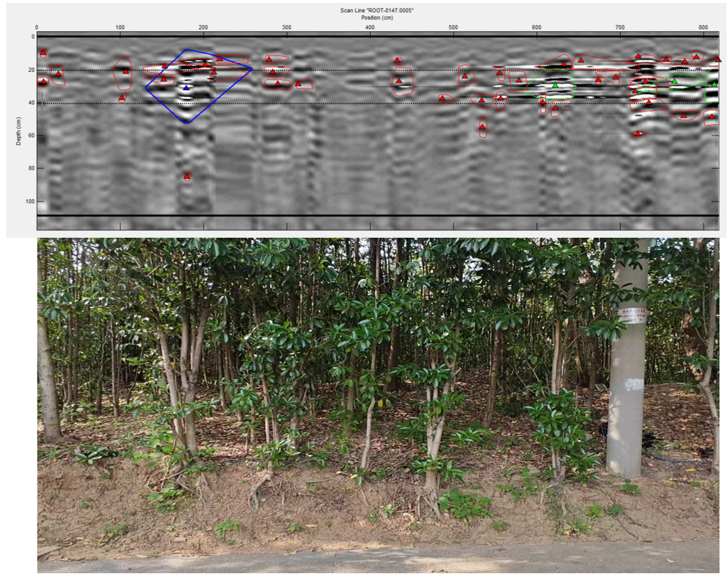
Task: Click the blue triangle marker inside the blue diamond
Action: click(x=186, y=88)
